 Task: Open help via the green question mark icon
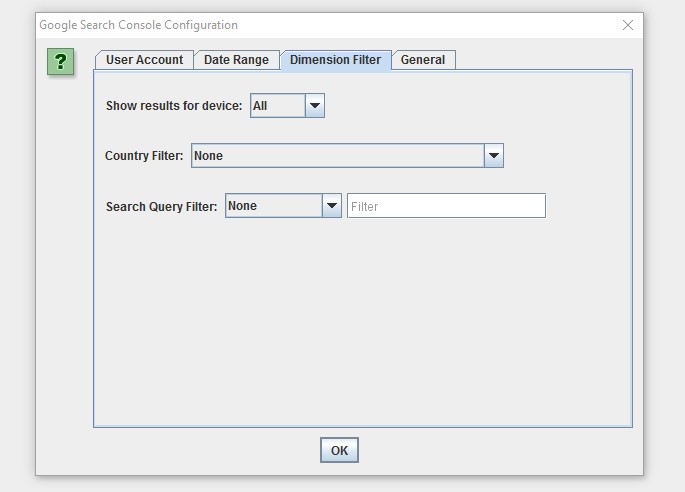(x=60, y=62)
